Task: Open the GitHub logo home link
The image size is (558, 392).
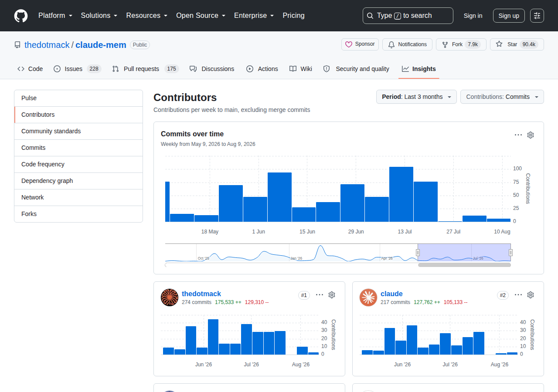Action: point(21,16)
